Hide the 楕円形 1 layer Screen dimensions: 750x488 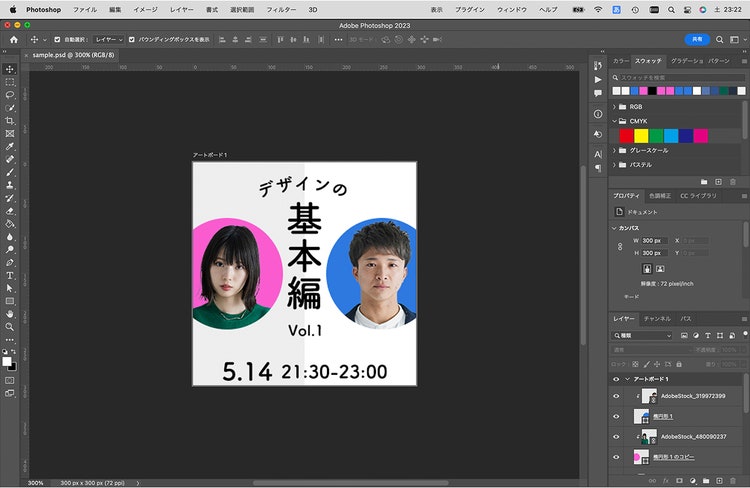click(616, 416)
